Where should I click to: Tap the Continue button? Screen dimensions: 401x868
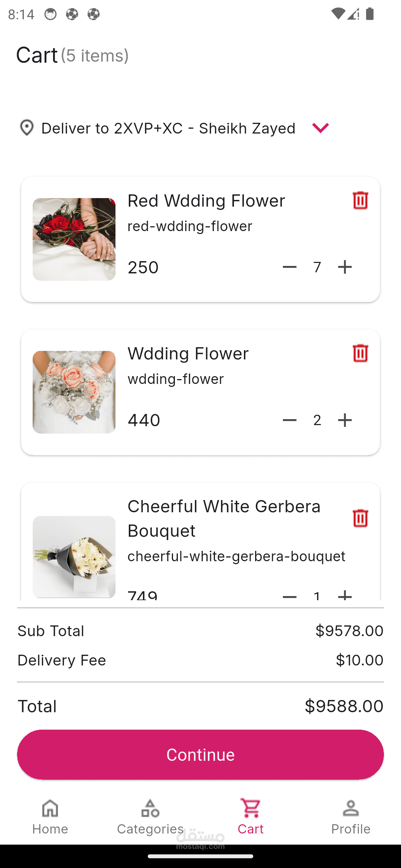[200, 754]
